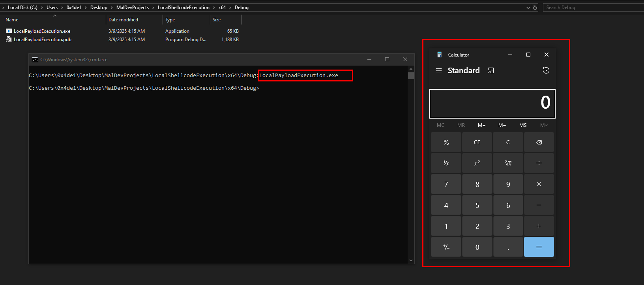
Task: Click the plus key in Calculator
Action: coord(539,226)
